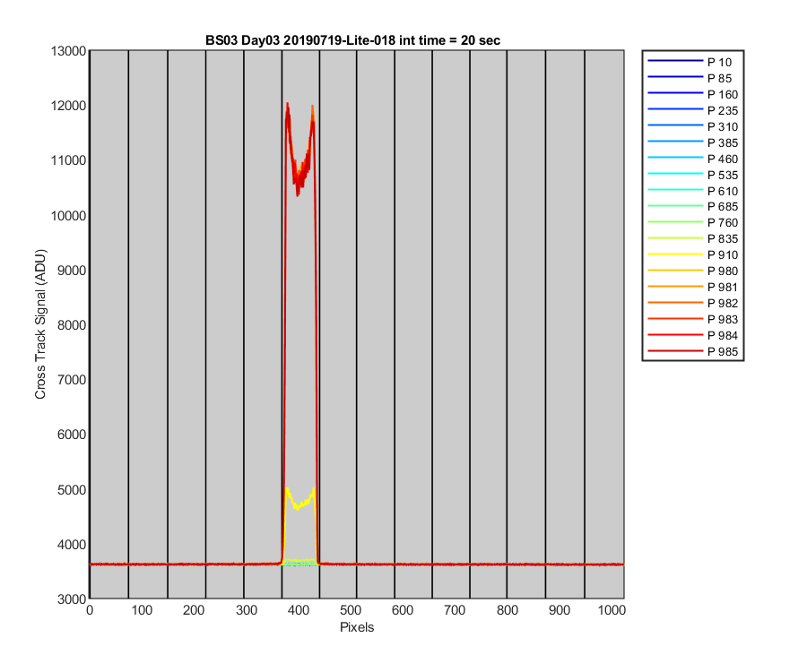Select legend entry 'P 310'
The image size is (807, 672).
click(x=692, y=126)
